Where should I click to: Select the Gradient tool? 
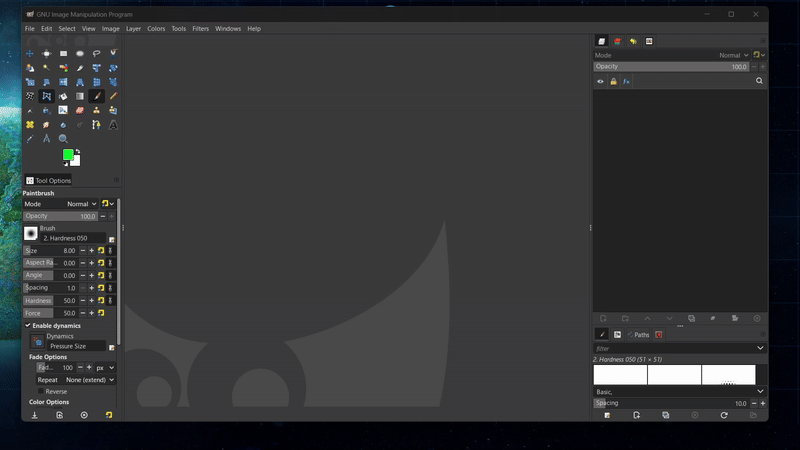pos(80,96)
